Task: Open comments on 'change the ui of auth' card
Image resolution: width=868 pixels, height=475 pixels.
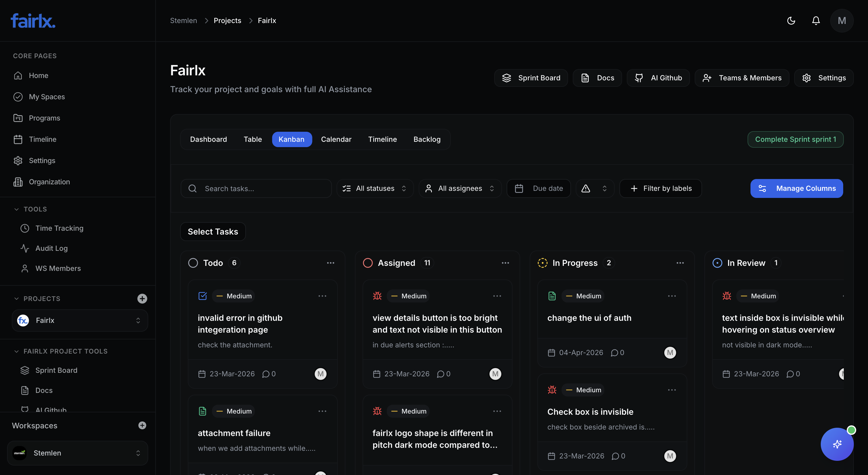Action: 617,353
